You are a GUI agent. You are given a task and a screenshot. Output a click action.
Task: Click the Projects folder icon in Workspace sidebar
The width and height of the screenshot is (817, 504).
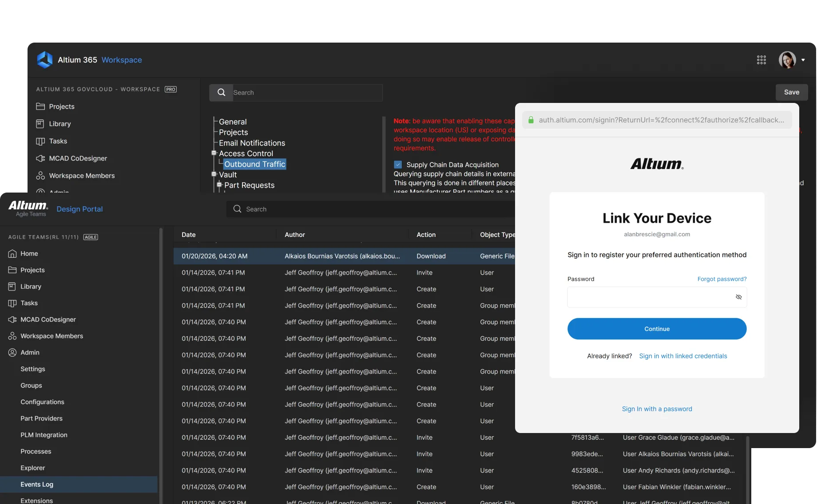click(40, 106)
